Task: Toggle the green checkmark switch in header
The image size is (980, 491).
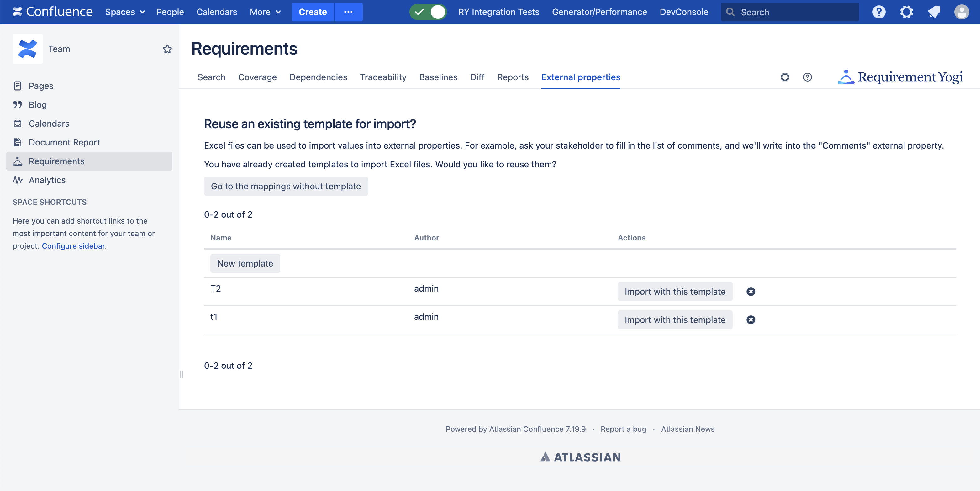Action: 428,12
